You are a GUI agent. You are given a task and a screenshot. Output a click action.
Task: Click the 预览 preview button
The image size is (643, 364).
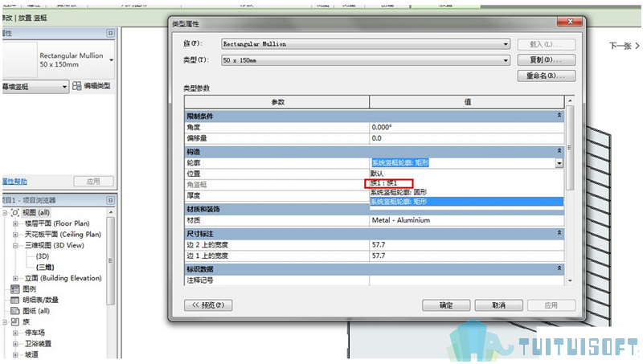(x=208, y=305)
